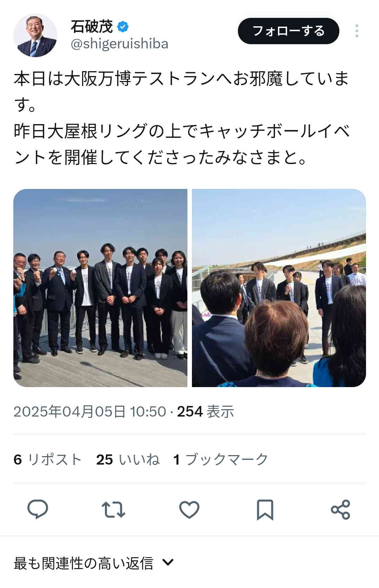Toggle the bookmark icon
This screenshot has width=379, height=588.
(x=265, y=509)
